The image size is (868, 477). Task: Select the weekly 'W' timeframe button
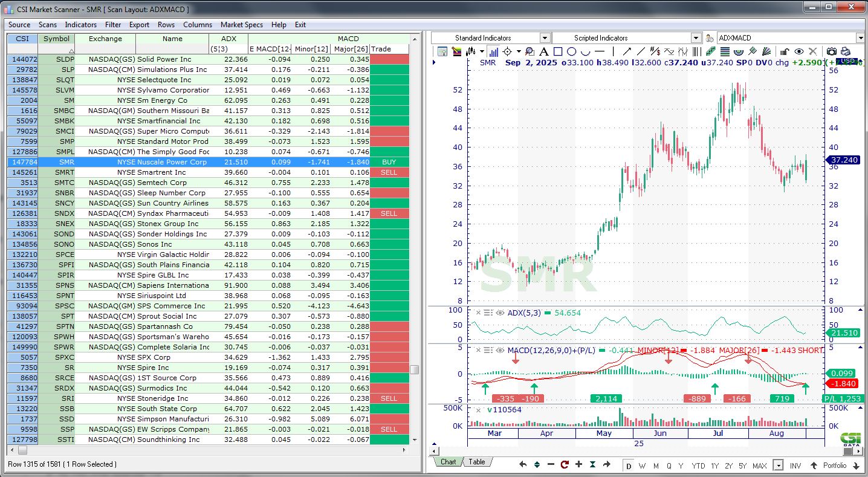[x=643, y=466]
